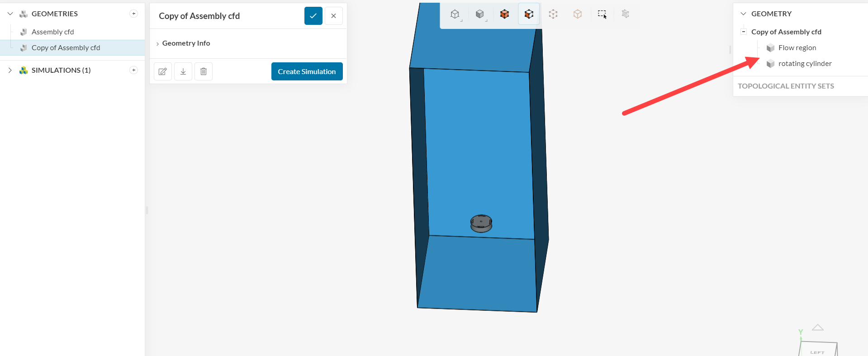Click Create Simulation button
868x356 pixels.
coord(307,71)
